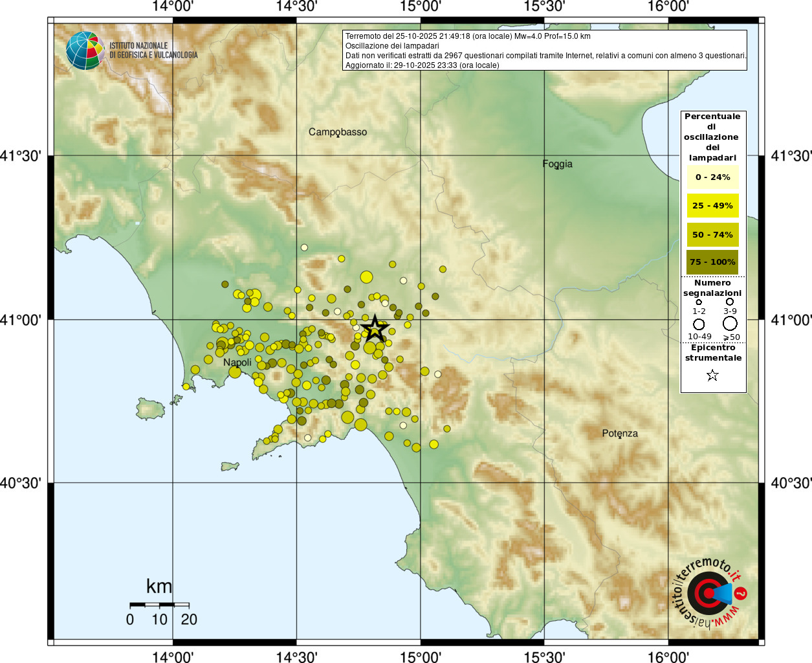Click the 'Oscillazione dei lampadari' subtitle

[392, 46]
